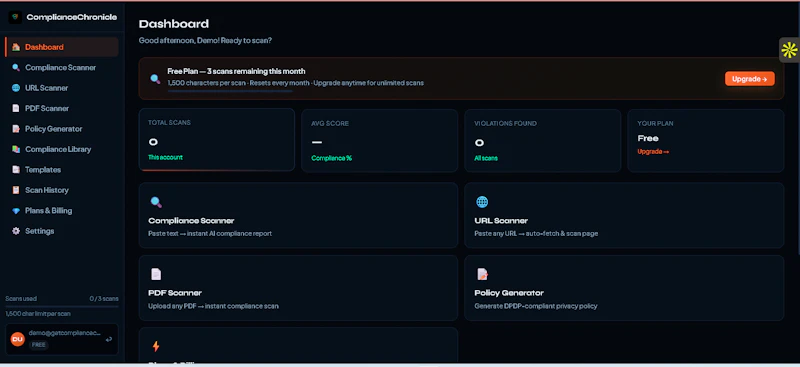Click the ComplianceChronicle logo icon
The height and width of the screenshot is (367, 800).
15,17
